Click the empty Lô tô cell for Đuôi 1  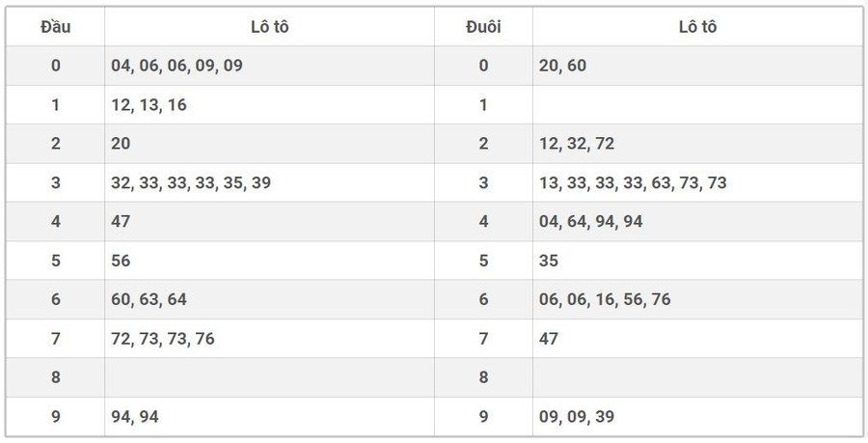[x=697, y=105]
